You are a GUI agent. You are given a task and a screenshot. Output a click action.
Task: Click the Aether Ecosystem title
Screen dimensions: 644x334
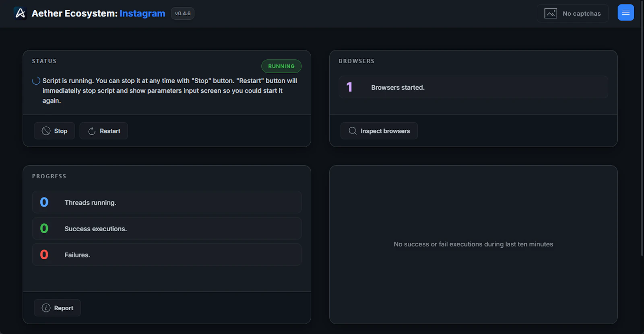pyautogui.click(x=74, y=13)
